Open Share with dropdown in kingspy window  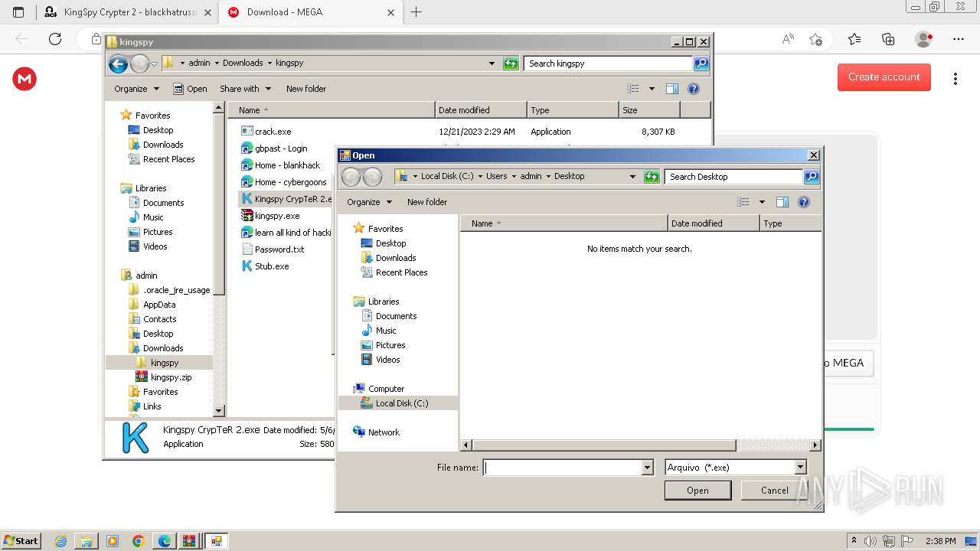click(x=245, y=89)
